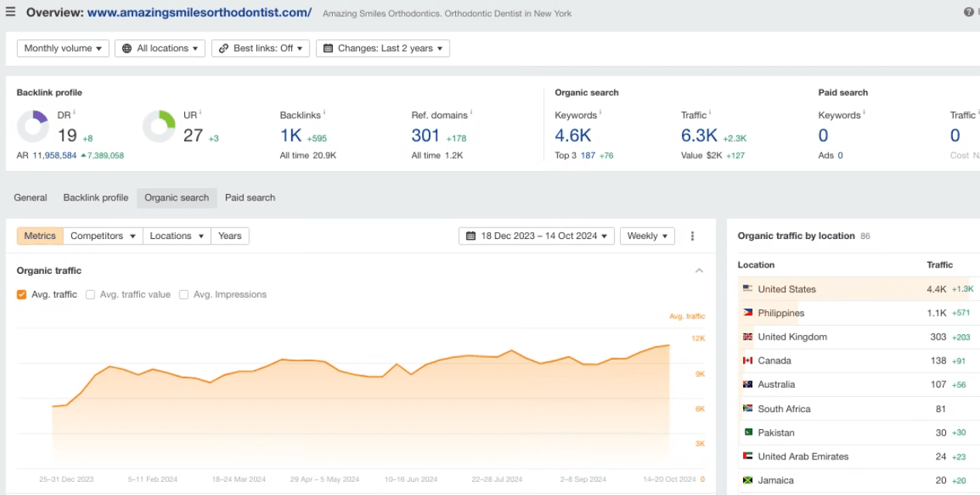This screenshot has height=495, width=980.
Task: Switch to the Paid search tab
Action: click(250, 197)
